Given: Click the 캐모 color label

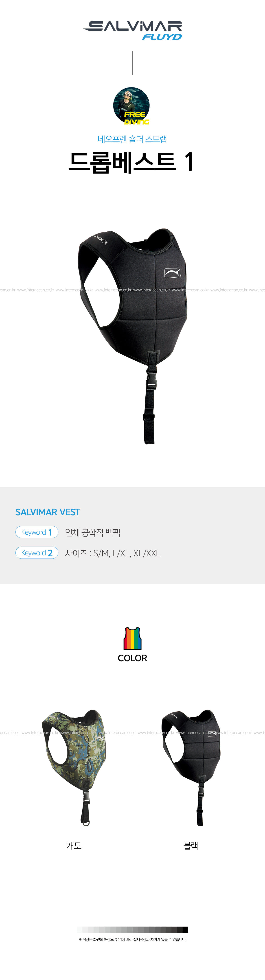Looking at the screenshot, I should [x=74, y=846].
